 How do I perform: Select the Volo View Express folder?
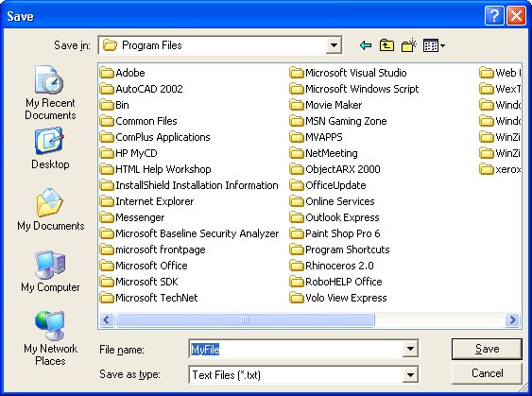(x=338, y=298)
